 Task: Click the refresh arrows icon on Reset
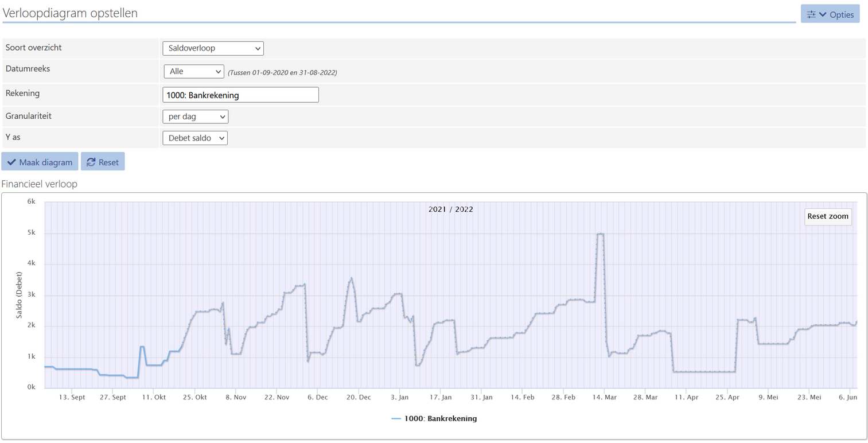(x=91, y=162)
